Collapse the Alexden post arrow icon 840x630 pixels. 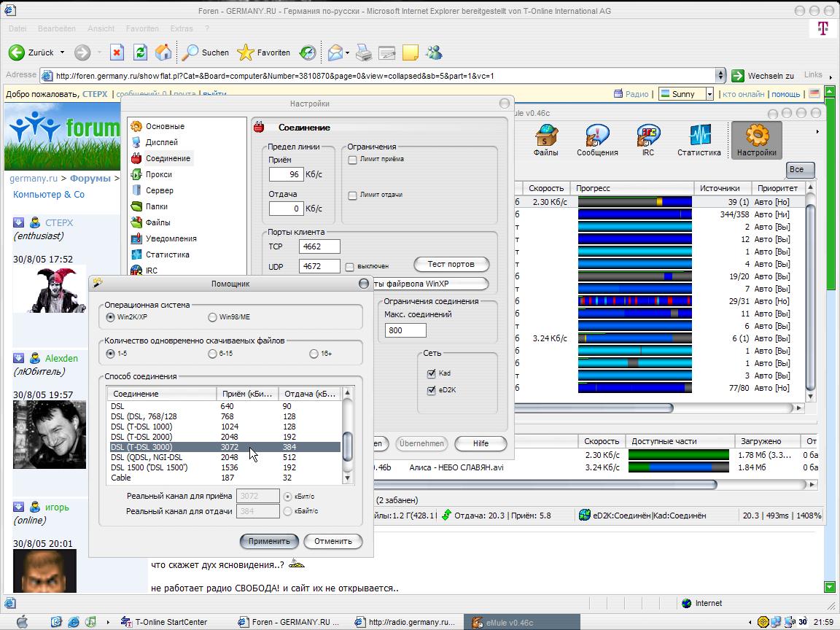[x=19, y=358]
